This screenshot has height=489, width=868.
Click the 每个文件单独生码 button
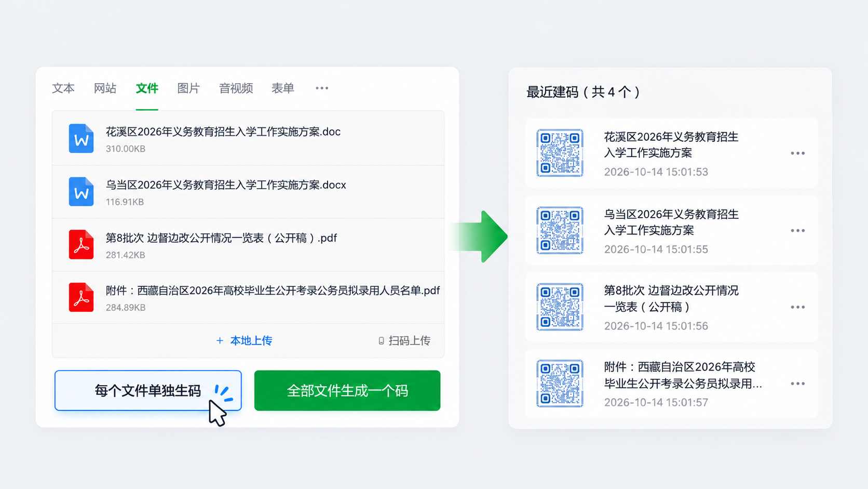(148, 391)
